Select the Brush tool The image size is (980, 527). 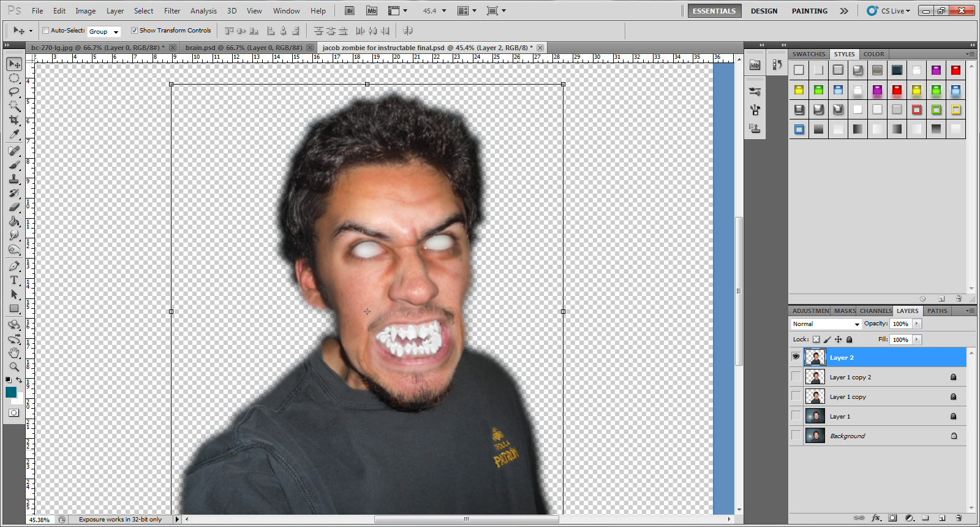[x=14, y=165]
